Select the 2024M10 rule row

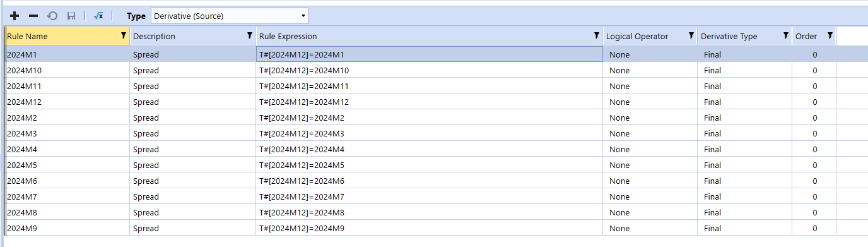tap(421, 70)
